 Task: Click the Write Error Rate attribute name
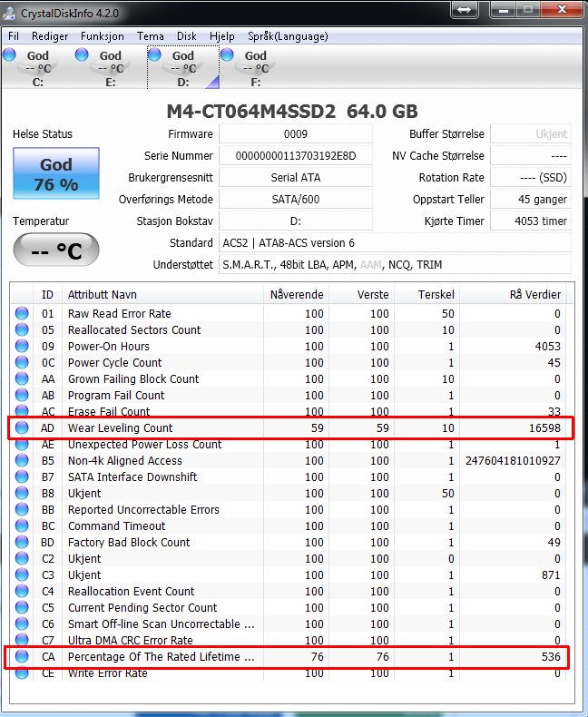pyautogui.click(x=107, y=673)
